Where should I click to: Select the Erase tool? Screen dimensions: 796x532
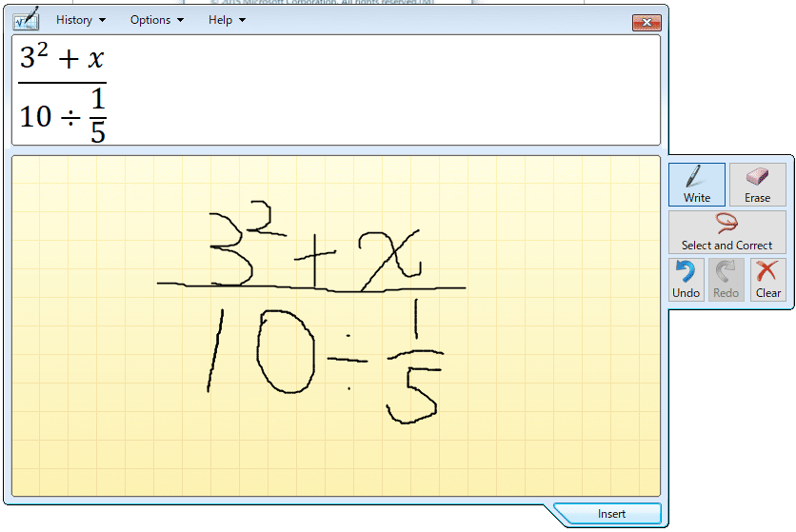pyautogui.click(x=757, y=185)
